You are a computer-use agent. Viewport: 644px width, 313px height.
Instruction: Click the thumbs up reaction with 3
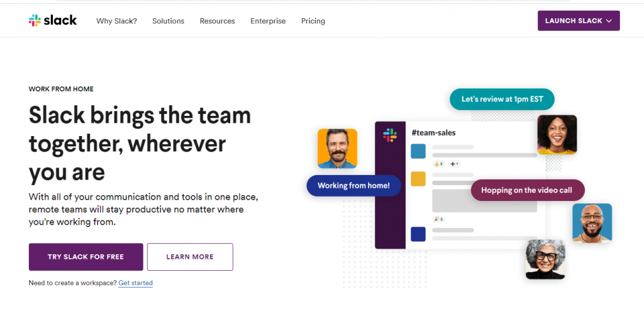(438, 164)
